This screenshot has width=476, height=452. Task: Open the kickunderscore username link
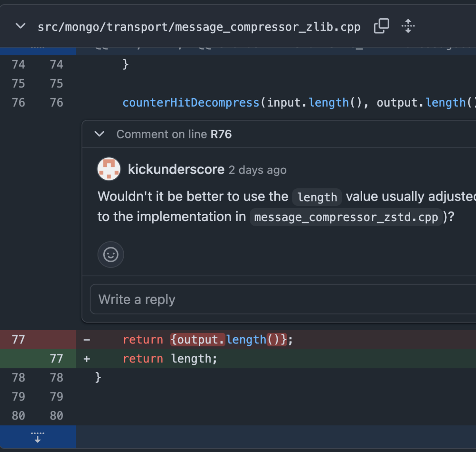click(176, 169)
